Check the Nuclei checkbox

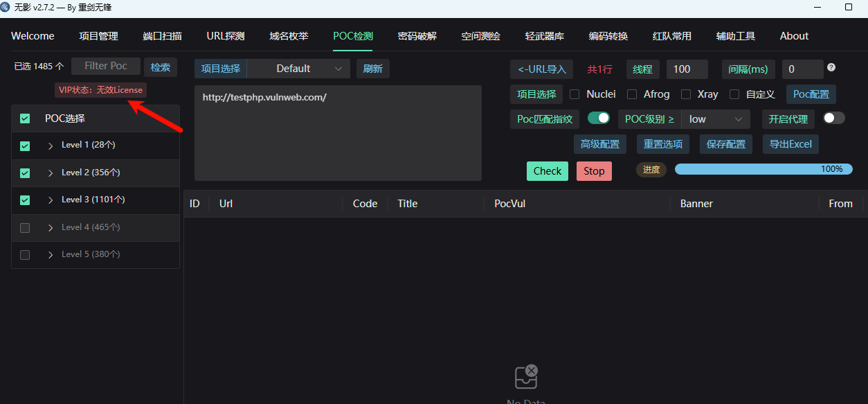(x=575, y=94)
